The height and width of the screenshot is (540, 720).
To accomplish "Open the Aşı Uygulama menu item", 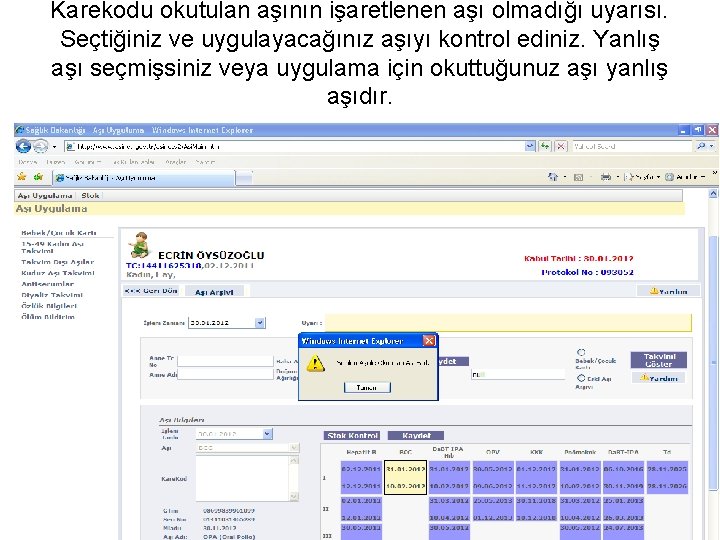I will click(x=45, y=196).
